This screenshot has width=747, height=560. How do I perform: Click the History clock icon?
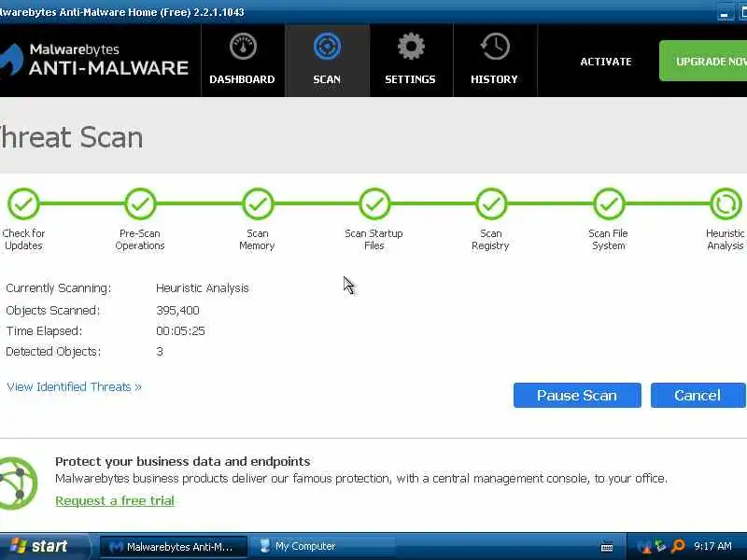(495, 46)
